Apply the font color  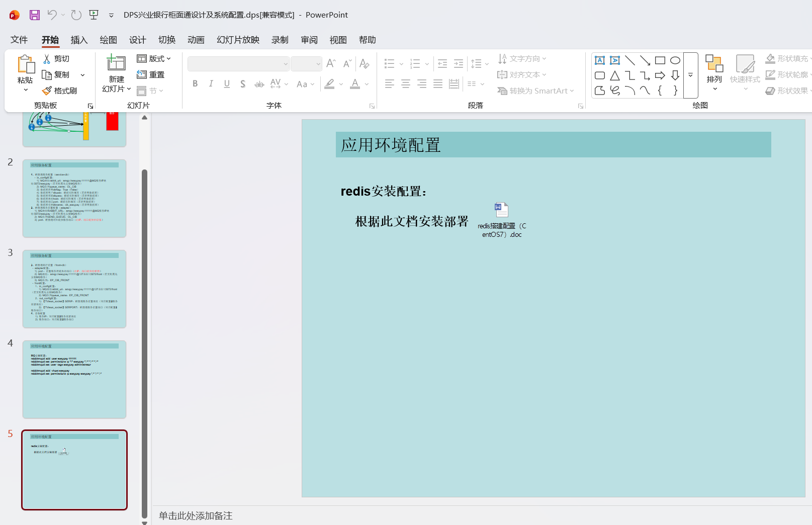pyautogui.click(x=355, y=84)
